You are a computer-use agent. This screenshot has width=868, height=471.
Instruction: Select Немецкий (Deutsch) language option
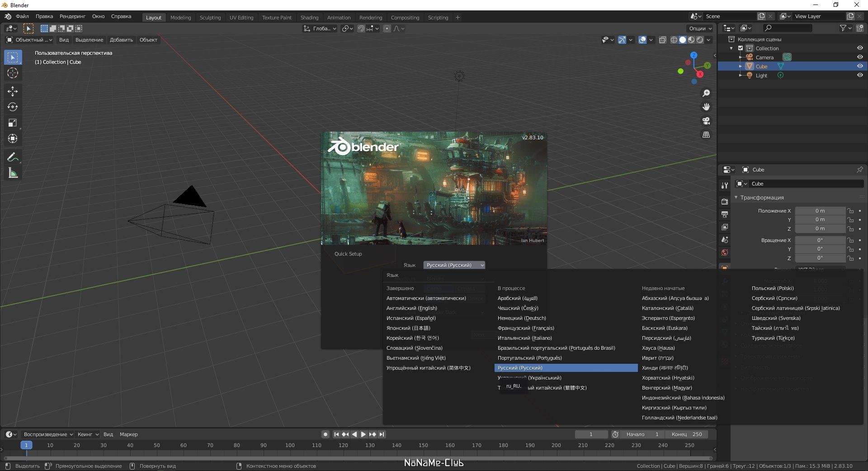(x=522, y=318)
